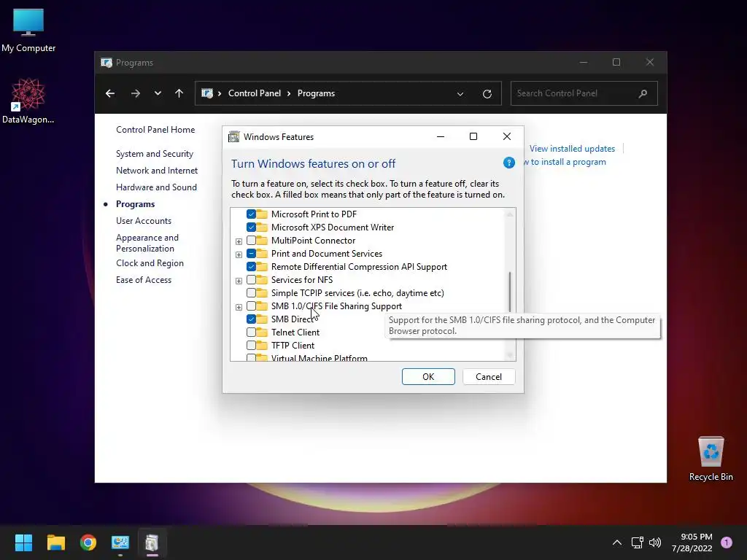Open File Explorer from the taskbar
747x560 pixels.
pos(55,542)
